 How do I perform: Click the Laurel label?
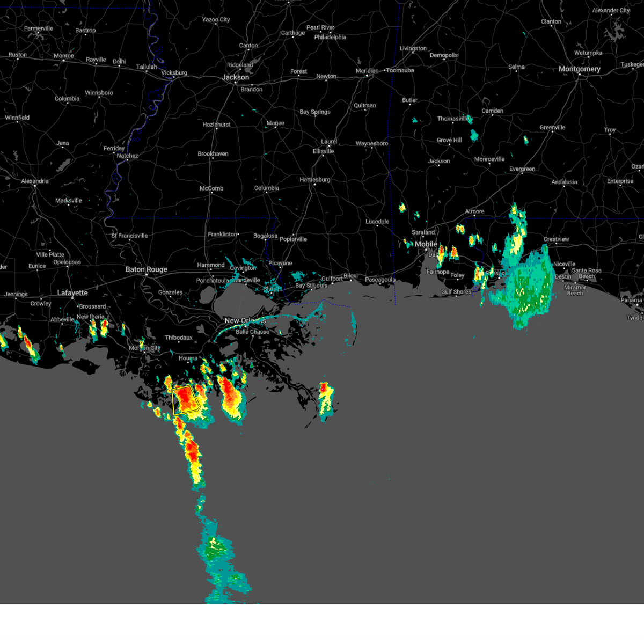click(x=329, y=142)
